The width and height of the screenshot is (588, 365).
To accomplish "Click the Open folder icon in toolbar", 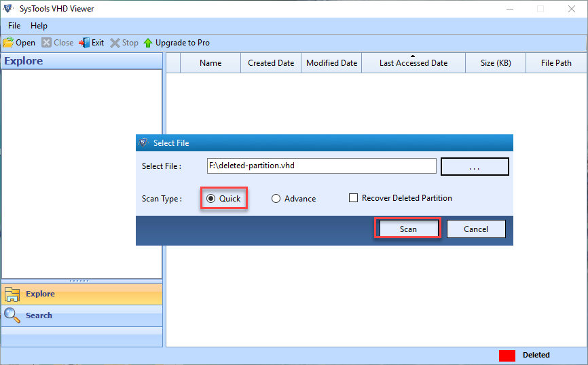I will pos(8,43).
